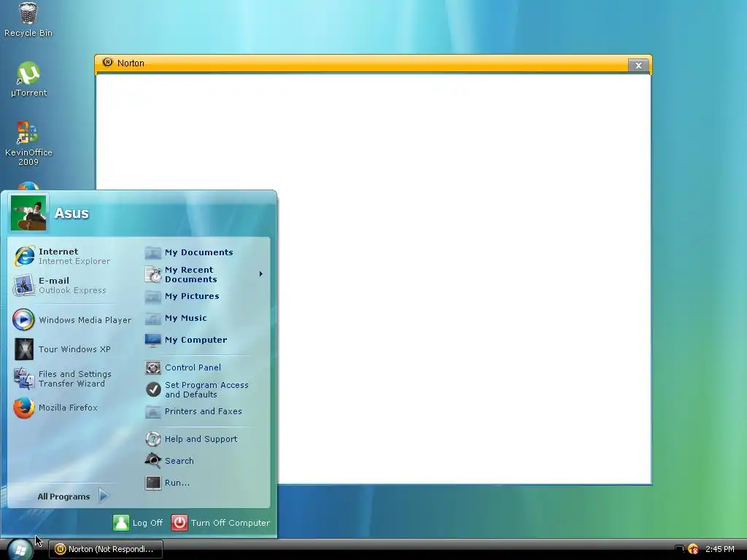The height and width of the screenshot is (560, 747).
Task: Click the My Pictures folder icon
Action: click(x=153, y=296)
